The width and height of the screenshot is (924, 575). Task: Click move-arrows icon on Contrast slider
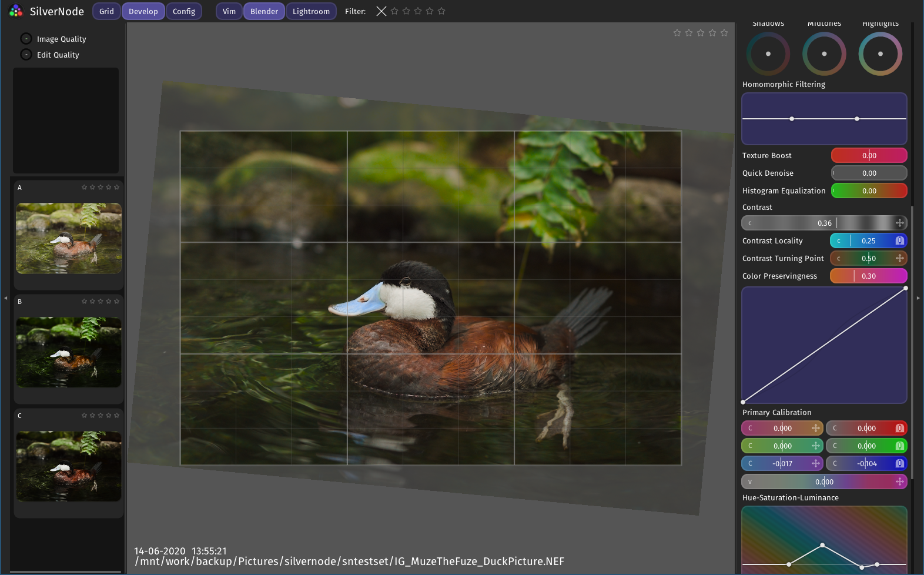[x=899, y=223]
